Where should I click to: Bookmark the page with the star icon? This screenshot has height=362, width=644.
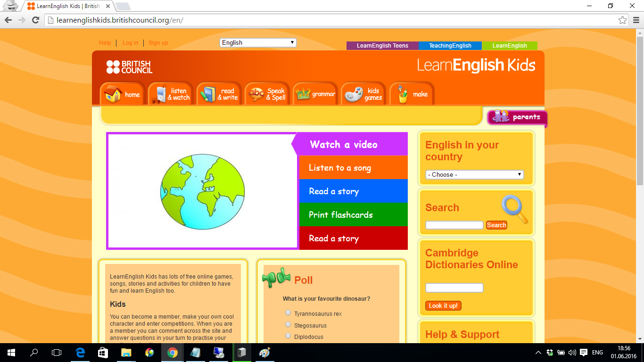point(623,20)
